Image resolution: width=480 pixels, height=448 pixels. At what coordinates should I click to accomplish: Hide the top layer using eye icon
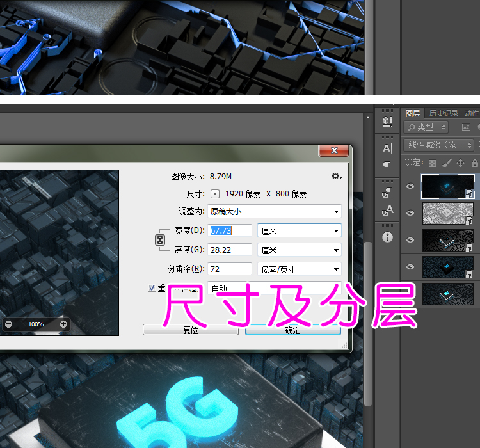click(x=410, y=187)
